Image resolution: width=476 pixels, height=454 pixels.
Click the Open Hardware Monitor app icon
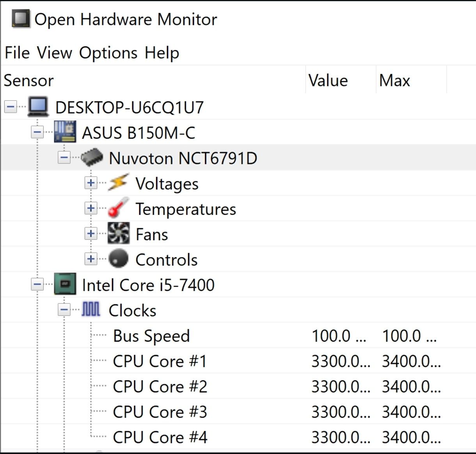coord(21,19)
